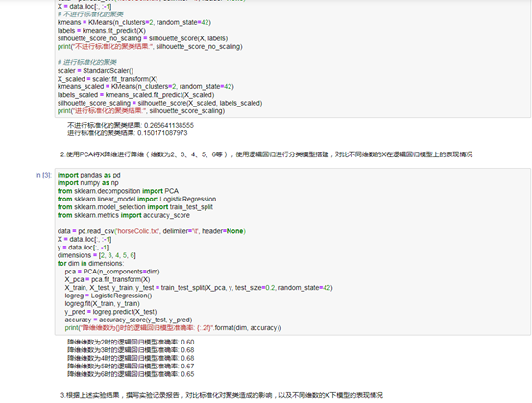The width and height of the screenshot is (532, 403).
Task: Click the 'import pandas as pd' code line
Action: pyautogui.click(x=89, y=175)
